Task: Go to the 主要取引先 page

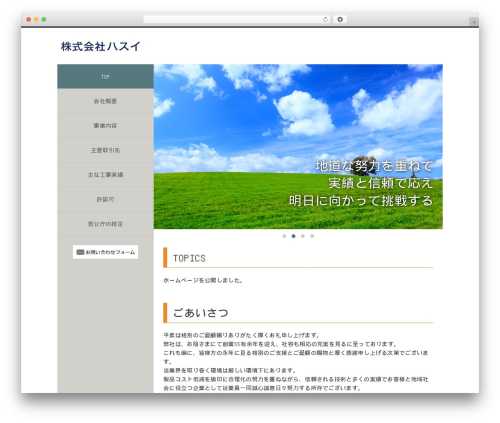Action: point(105,150)
